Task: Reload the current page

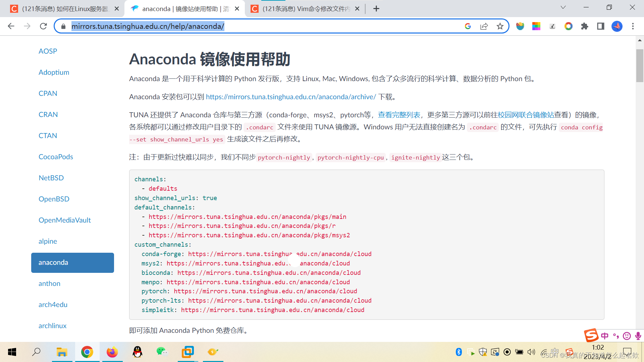Action: click(x=43, y=26)
